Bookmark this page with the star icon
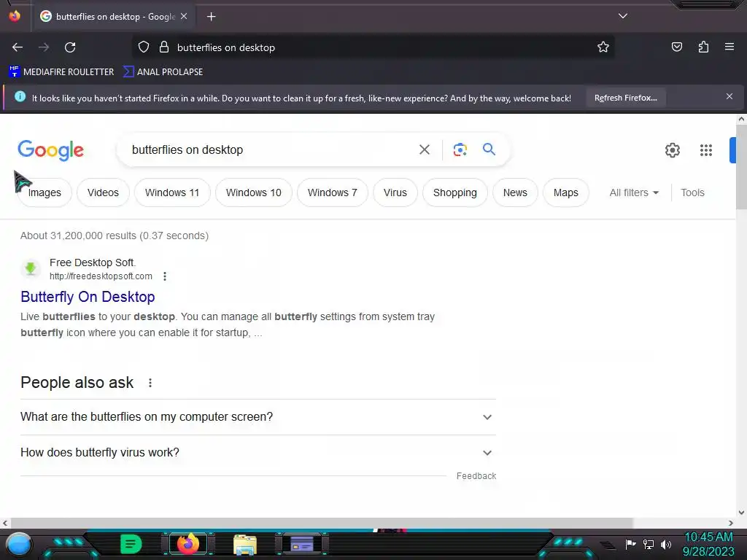The height and width of the screenshot is (560, 747). tap(603, 47)
